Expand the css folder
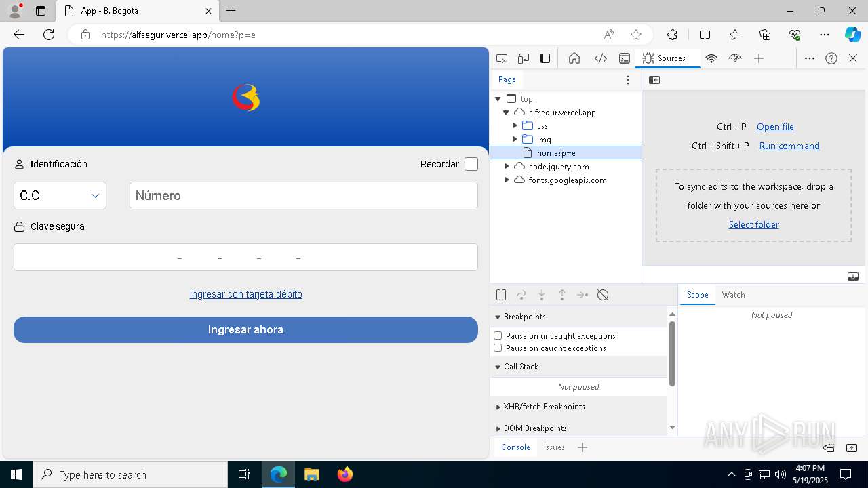 [515, 125]
